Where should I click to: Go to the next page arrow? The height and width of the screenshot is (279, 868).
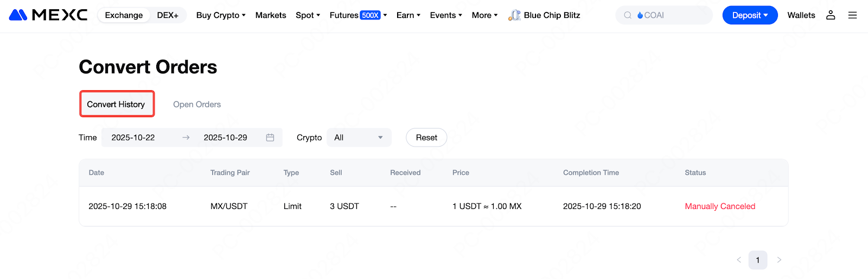(x=779, y=260)
